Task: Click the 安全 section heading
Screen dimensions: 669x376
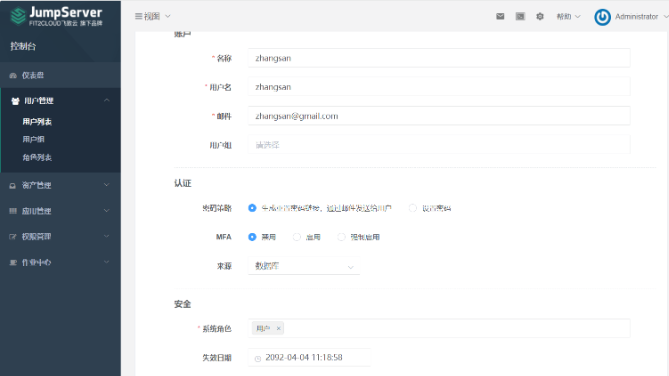Action: pyautogui.click(x=183, y=304)
